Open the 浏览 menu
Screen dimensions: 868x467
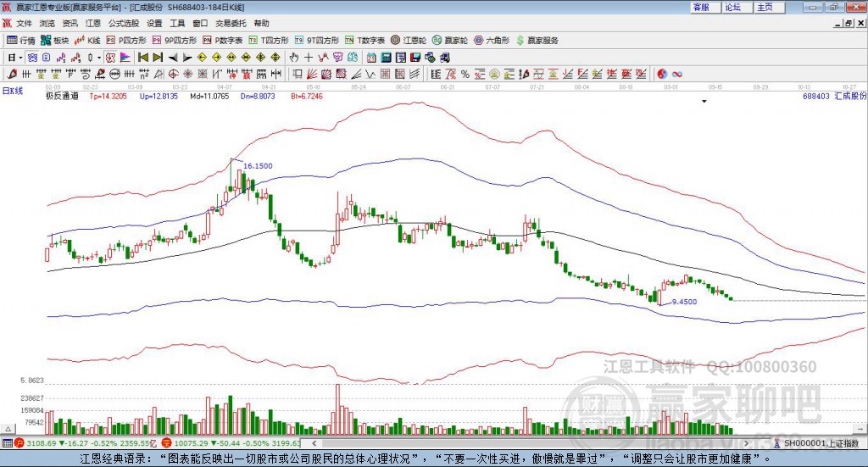tap(47, 23)
